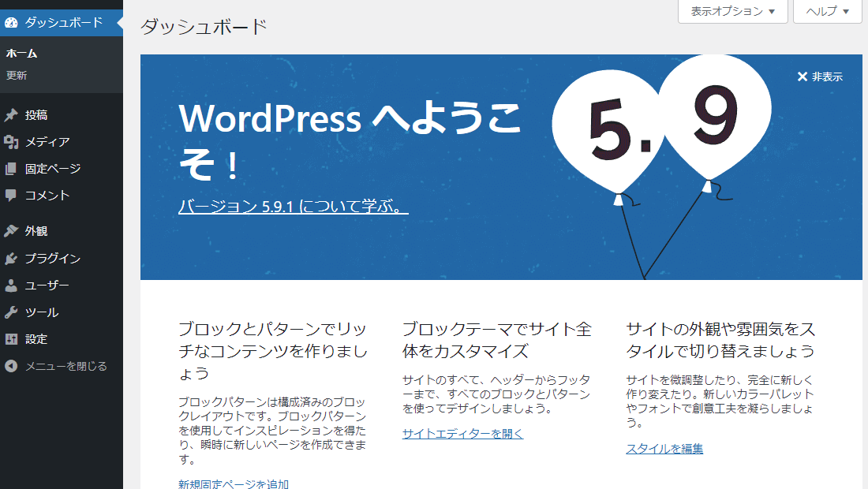Open the コメント menu
This screenshot has width=868, height=489.
click(x=62, y=196)
